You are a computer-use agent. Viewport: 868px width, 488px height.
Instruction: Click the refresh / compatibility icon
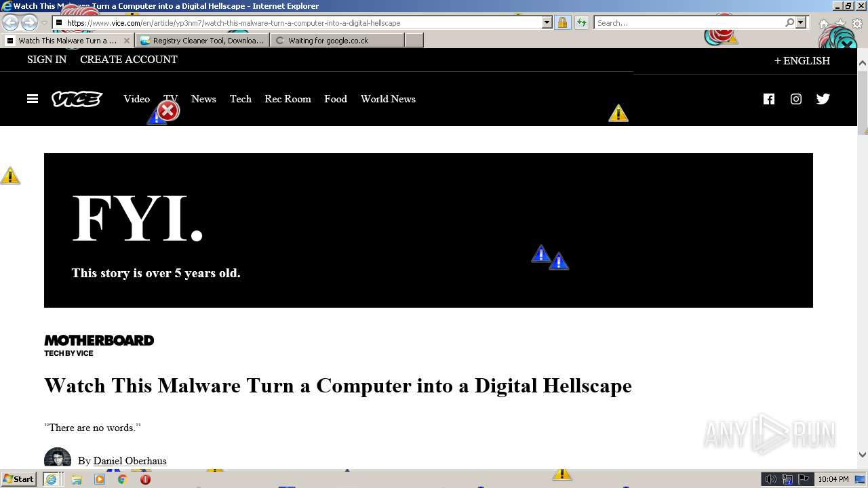(x=582, y=23)
